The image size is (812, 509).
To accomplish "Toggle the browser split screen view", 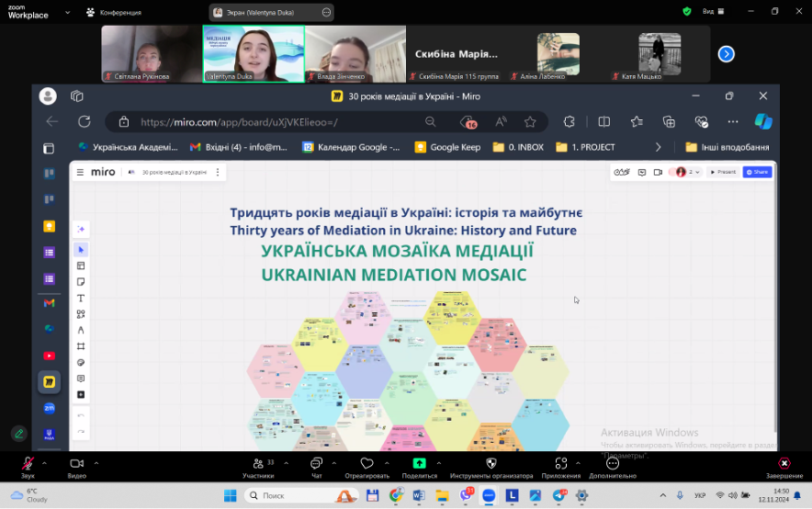I will pos(603,121).
